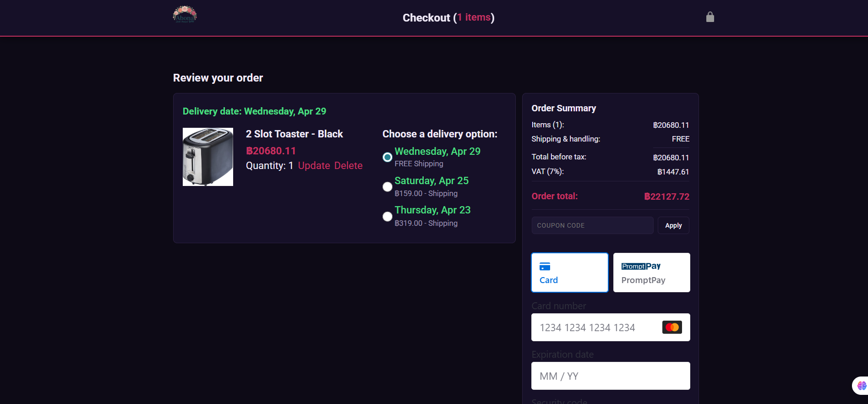Click the secure checkout padlock icon
Screen dimensions: 868x404
tap(710, 17)
